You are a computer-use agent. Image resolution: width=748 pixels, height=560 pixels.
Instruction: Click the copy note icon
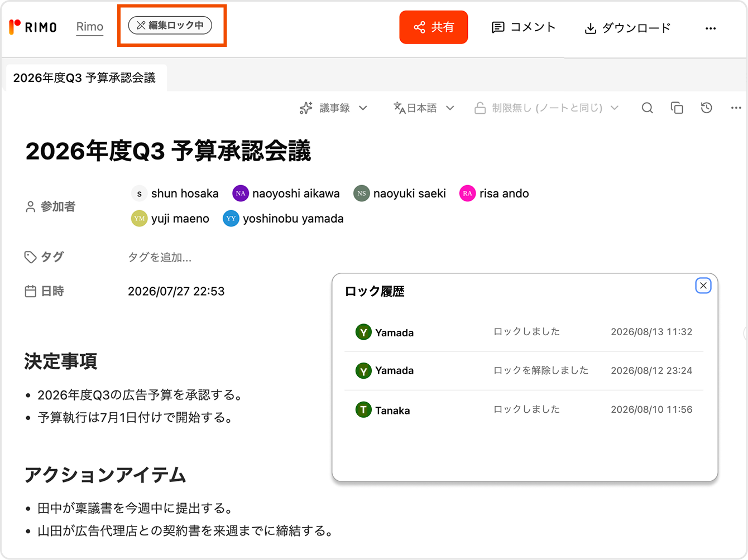677,108
